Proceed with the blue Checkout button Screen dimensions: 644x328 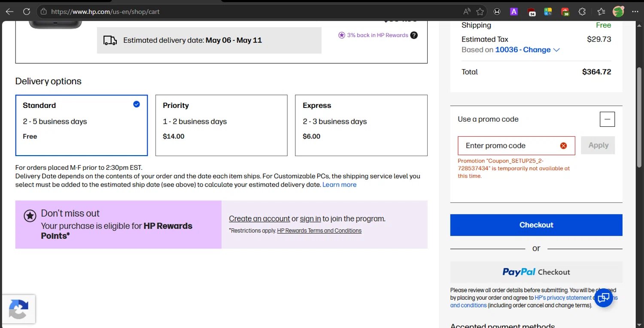pos(536,225)
